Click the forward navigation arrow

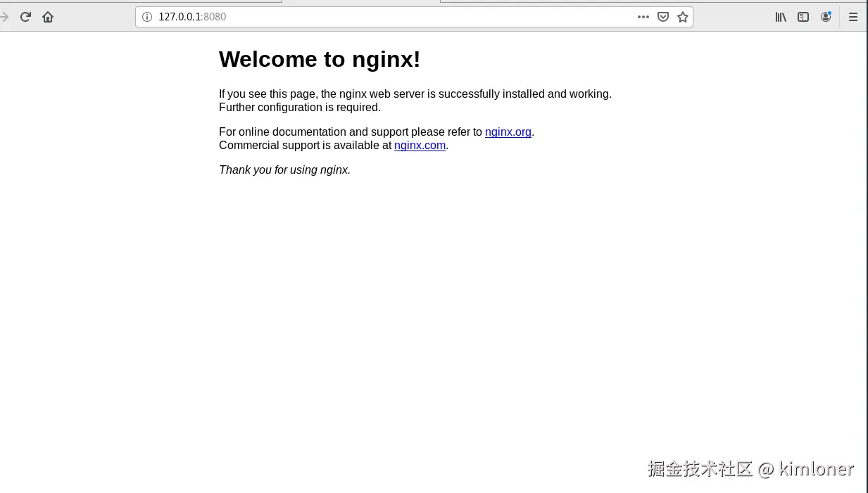(x=4, y=17)
